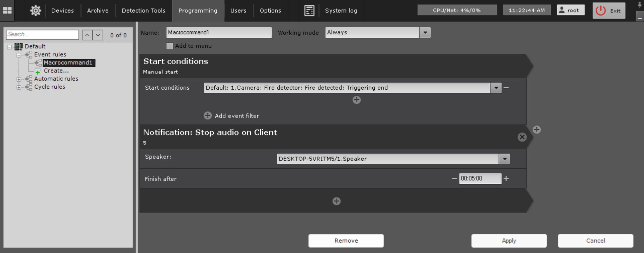Screen dimensions: 644x253
Task: Open the Detection Tools tab
Action: [144, 10]
